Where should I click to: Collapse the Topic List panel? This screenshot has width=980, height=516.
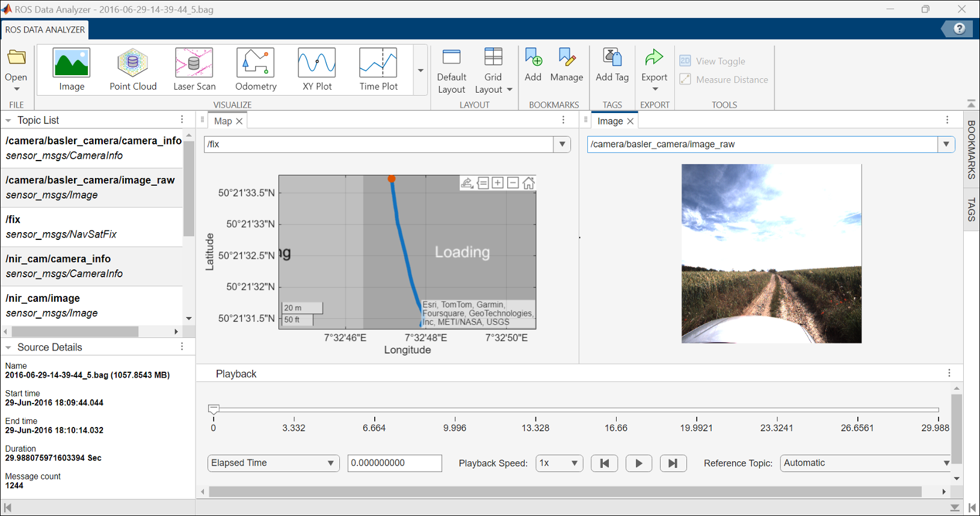pos(8,120)
